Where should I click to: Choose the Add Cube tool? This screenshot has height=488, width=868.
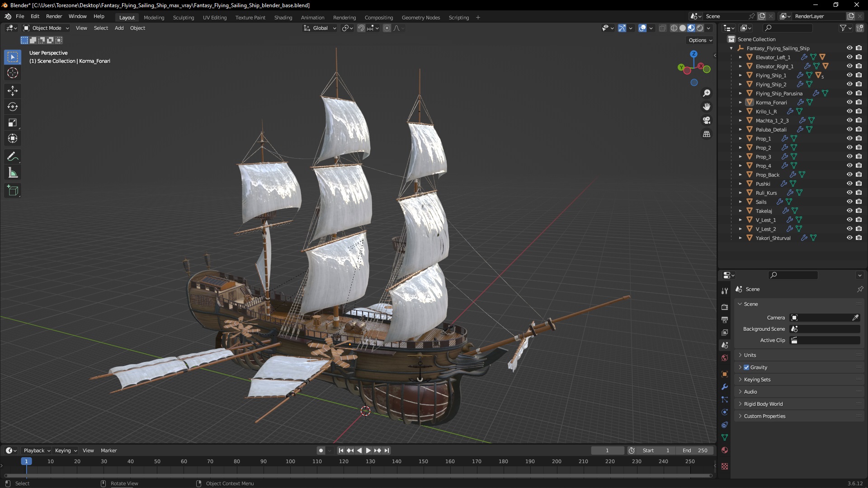[13, 191]
